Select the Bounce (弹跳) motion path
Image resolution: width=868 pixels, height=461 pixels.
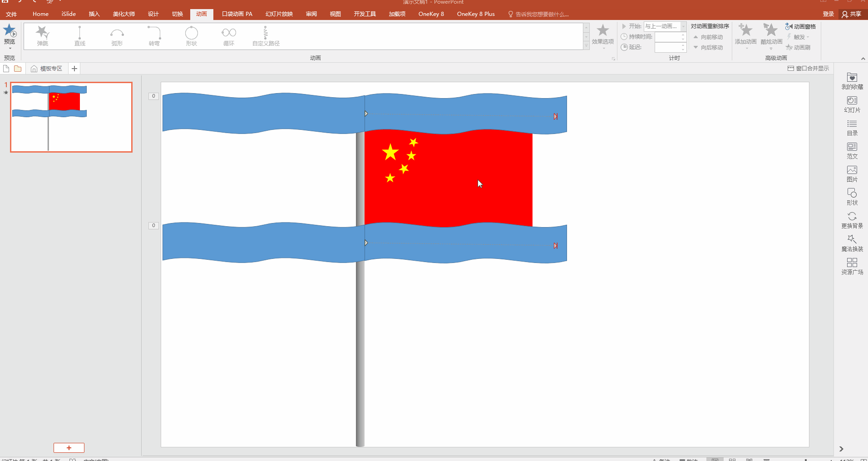43,36
